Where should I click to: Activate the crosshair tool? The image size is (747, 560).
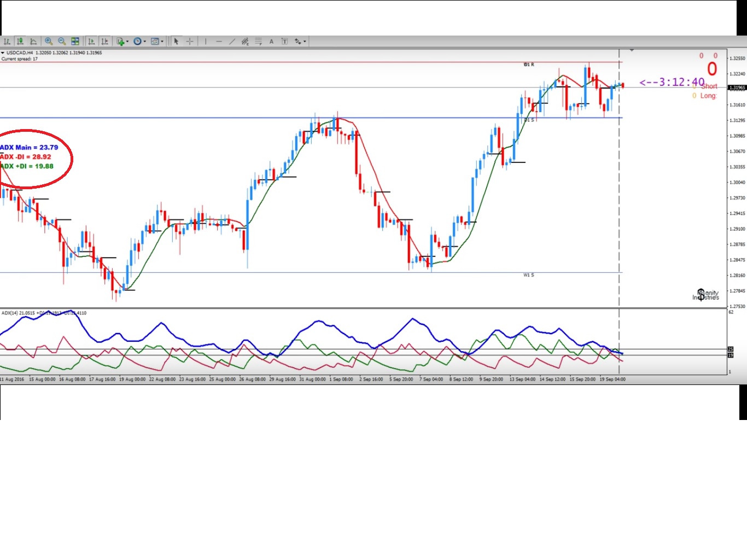click(x=190, y=42)
